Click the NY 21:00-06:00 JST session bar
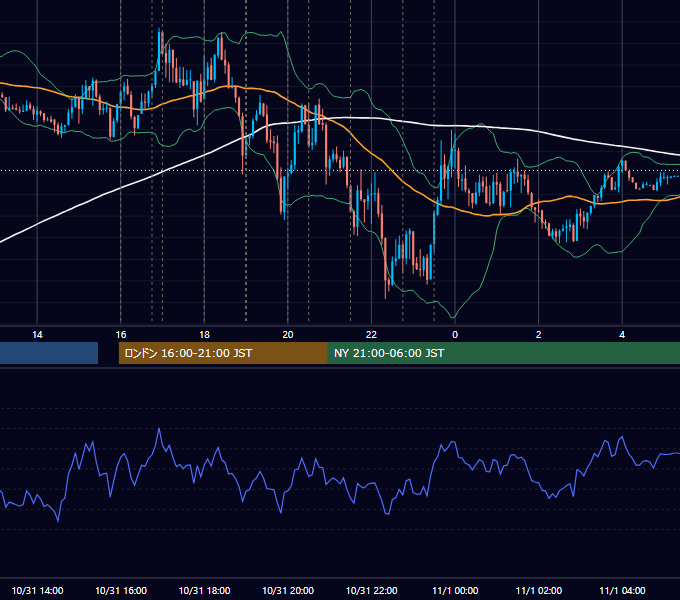Screen dimensions: 680x600 click(504, 353)
